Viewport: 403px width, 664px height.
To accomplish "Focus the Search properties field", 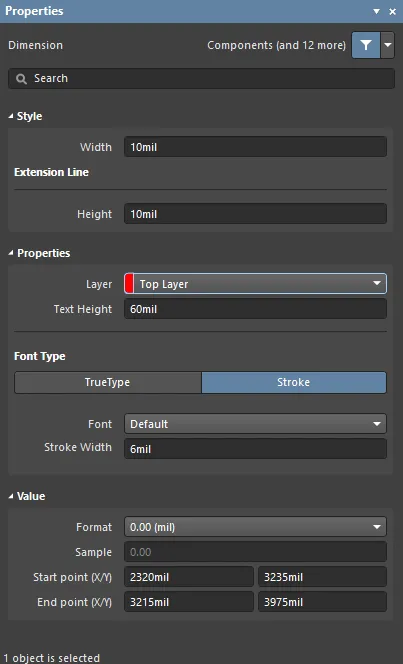I will (202, 79).
